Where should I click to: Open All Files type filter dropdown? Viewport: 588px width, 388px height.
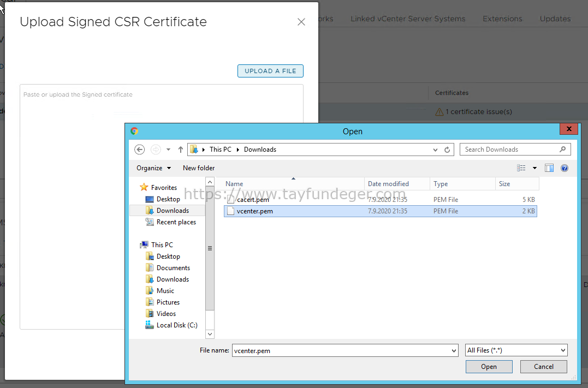(x=516, y=350)
